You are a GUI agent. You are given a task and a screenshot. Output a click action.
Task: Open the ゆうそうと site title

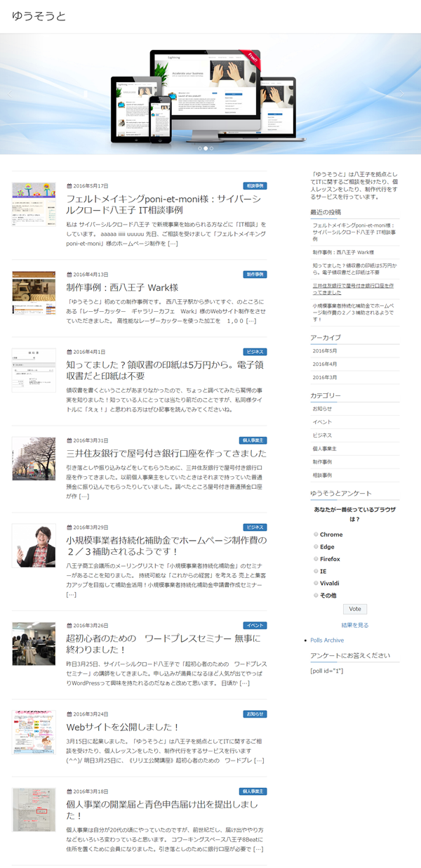point(39,16)
